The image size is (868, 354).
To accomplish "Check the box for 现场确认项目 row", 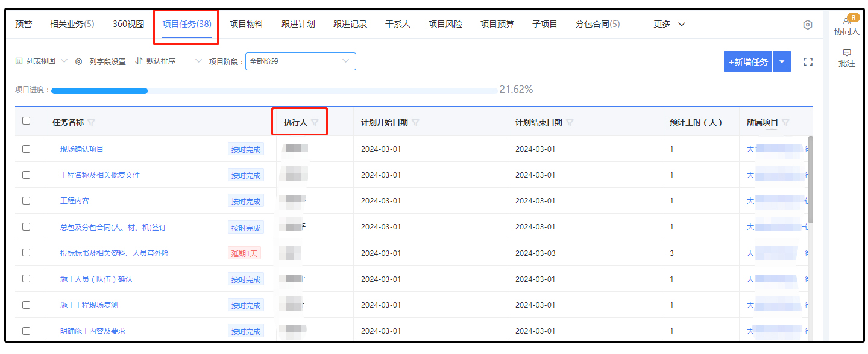I will click(26, 149).
